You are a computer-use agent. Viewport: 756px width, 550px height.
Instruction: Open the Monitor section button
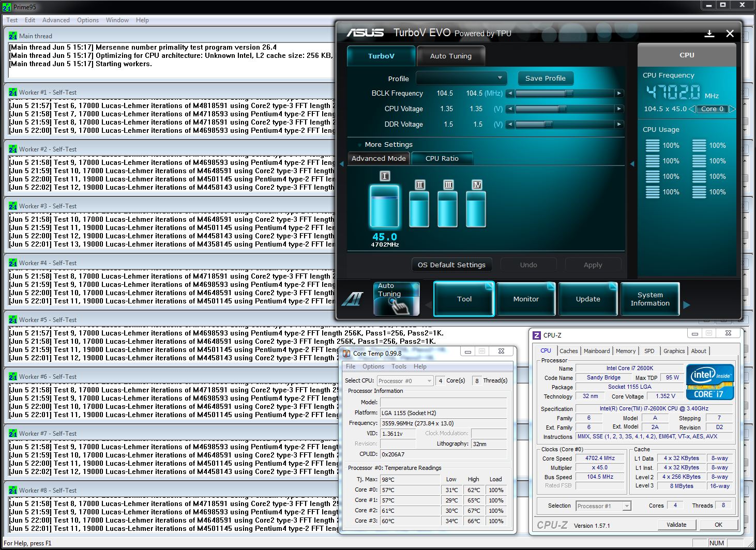pos(526,299)
